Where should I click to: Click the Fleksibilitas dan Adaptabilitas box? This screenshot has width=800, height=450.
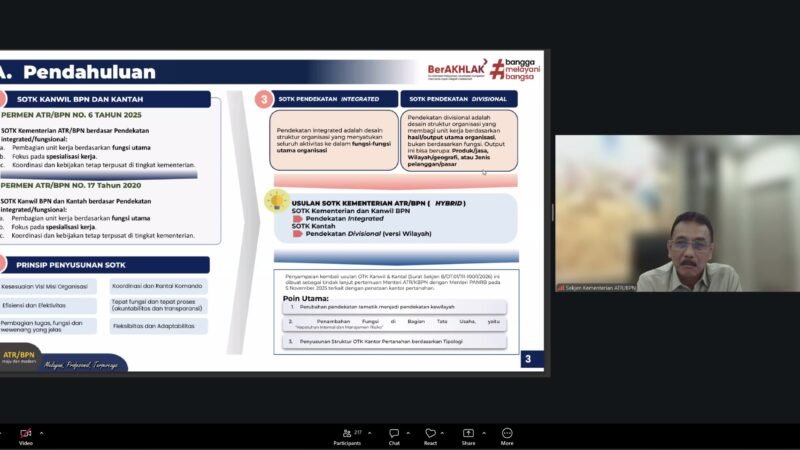pyautogui.click(x=158, y=326)
